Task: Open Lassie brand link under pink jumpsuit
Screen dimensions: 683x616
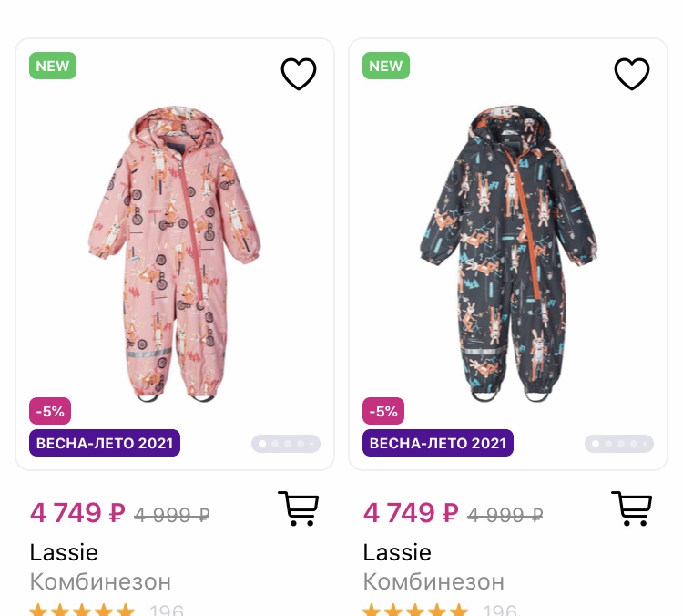Action: click(64, 552)
